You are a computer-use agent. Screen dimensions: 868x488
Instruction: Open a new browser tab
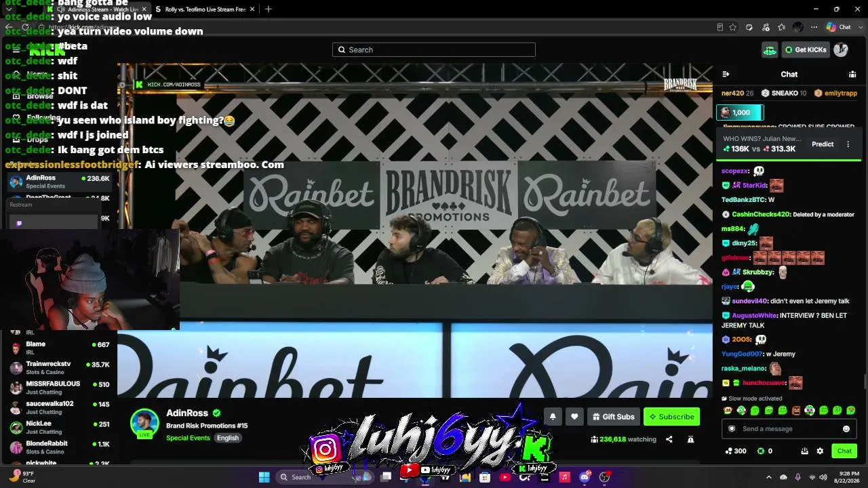[x=269, y=9]
